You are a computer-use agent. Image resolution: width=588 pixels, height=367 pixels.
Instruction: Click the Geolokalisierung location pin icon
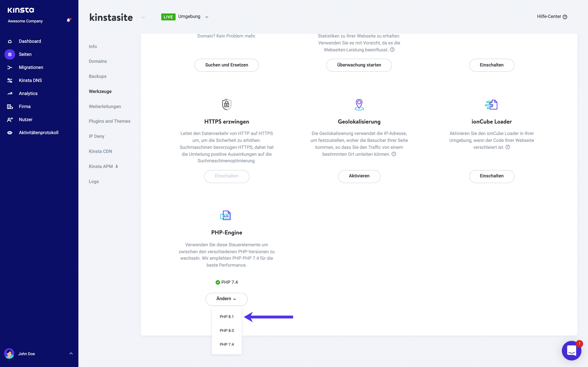coord(359,104)
